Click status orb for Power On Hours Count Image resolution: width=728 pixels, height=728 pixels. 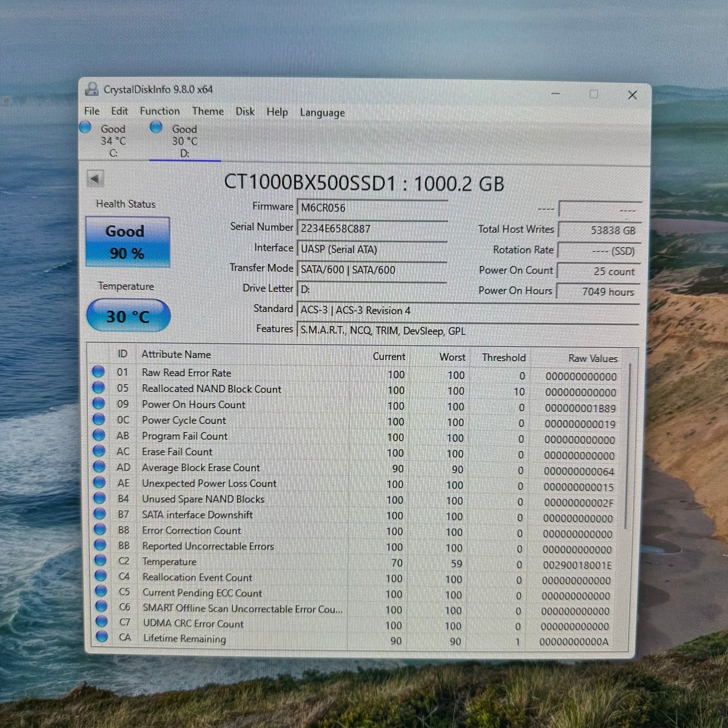coord(99,403)
